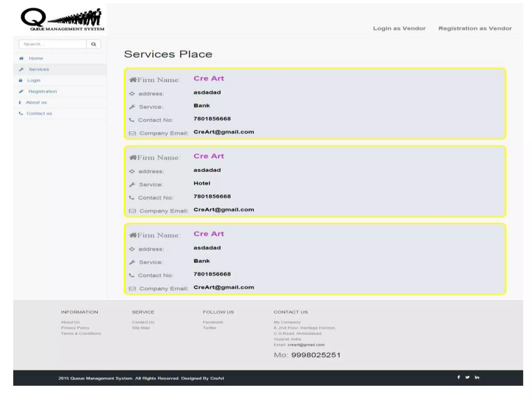Open Privacy Policy footer link
532x399 pixels.
[x=75, y=328]
